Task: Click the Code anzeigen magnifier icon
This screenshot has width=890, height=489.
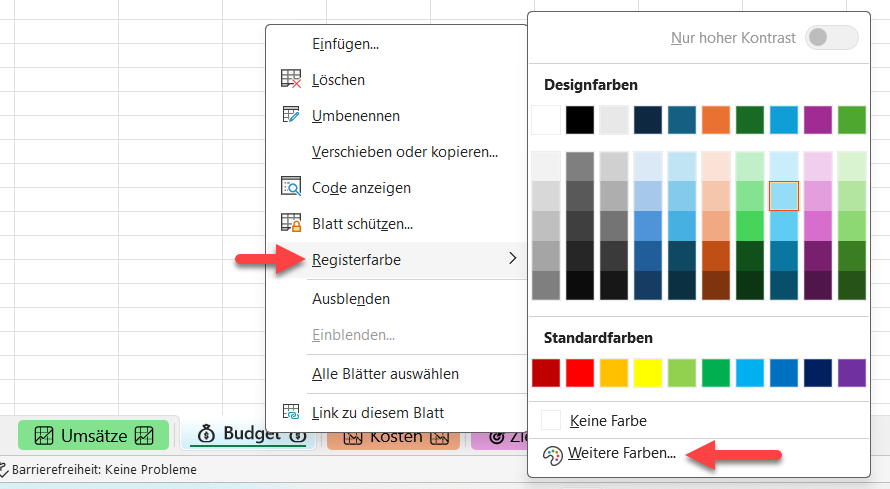Action: 291,186
